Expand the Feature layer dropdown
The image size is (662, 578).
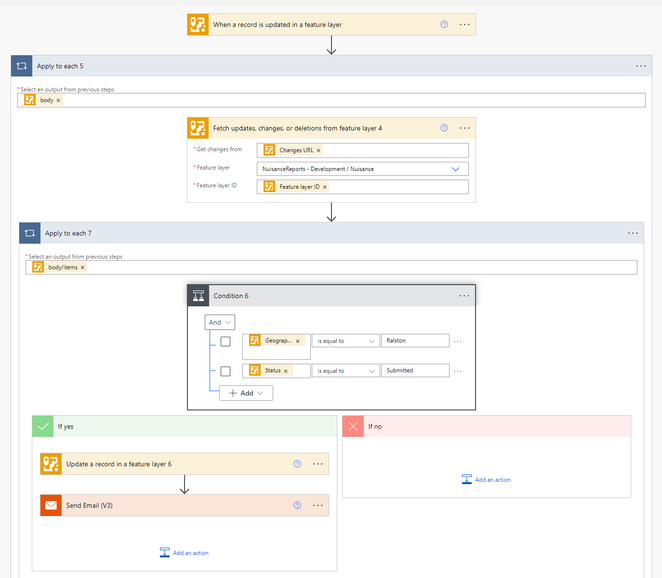(x=455, y=169)
